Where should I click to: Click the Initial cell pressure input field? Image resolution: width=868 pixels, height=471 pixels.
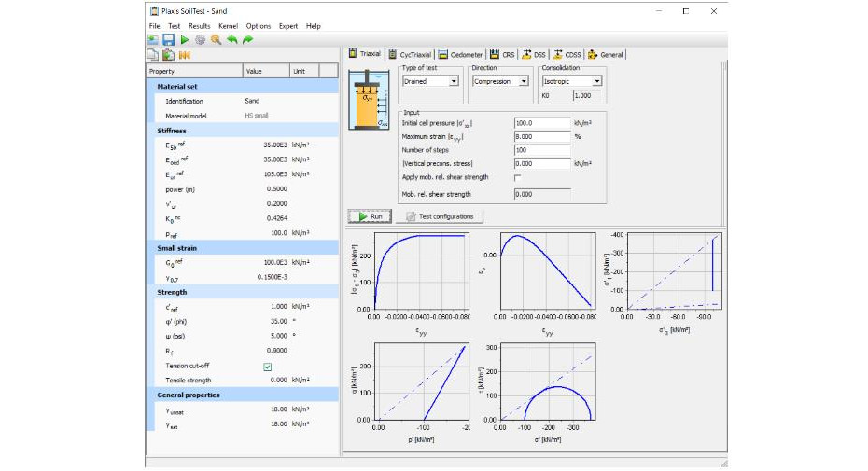point(541,123)
